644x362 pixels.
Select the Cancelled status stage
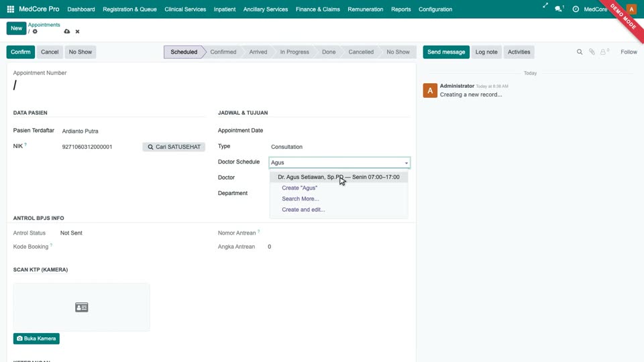tap(361, 52)
